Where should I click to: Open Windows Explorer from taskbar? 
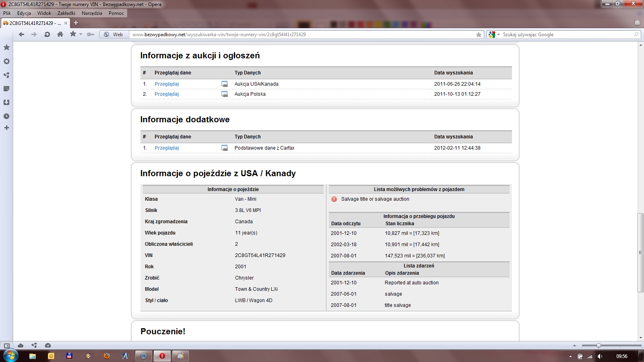point(33,356)
